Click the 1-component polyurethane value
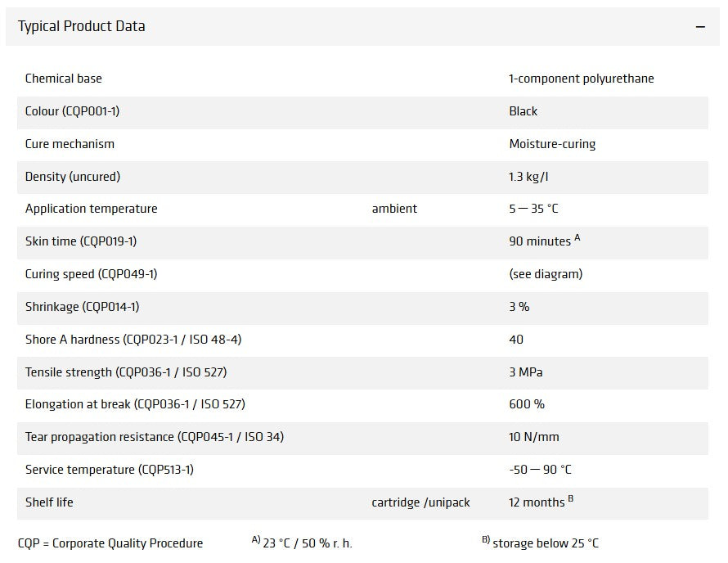Screen dimensions: 728x563 point(582,79)
